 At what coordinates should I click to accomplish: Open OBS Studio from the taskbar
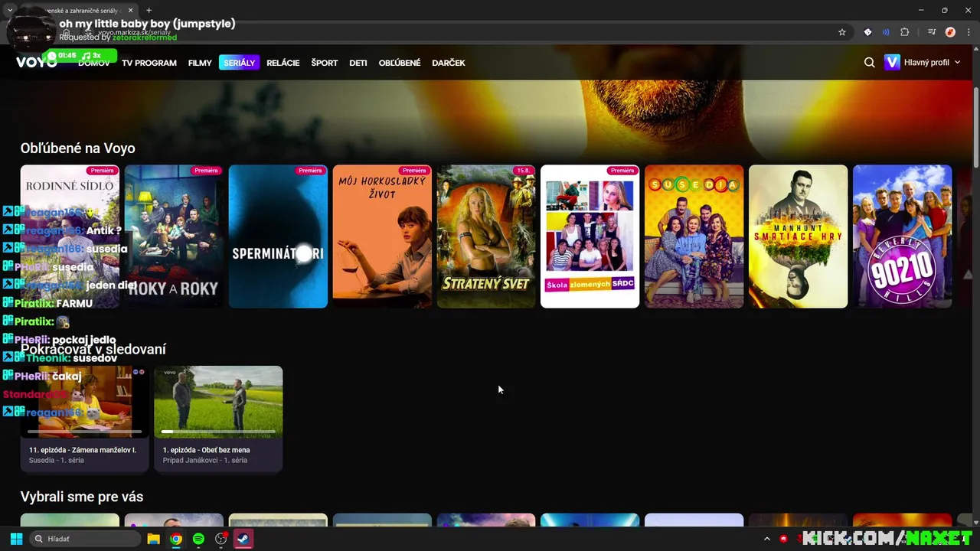221,539
